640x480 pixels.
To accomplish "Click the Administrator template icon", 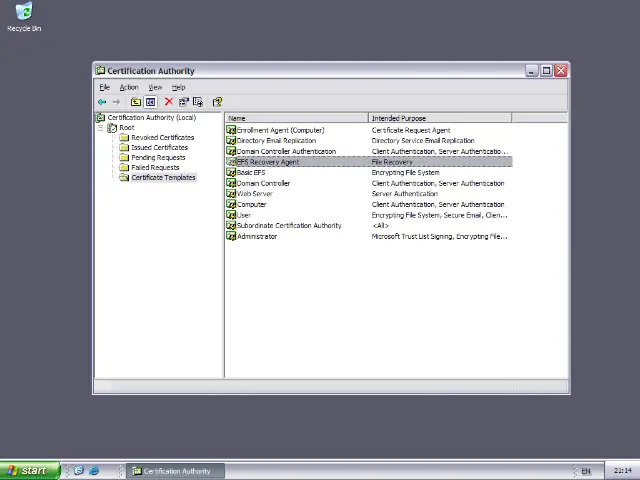I will (x=231, y=236).
